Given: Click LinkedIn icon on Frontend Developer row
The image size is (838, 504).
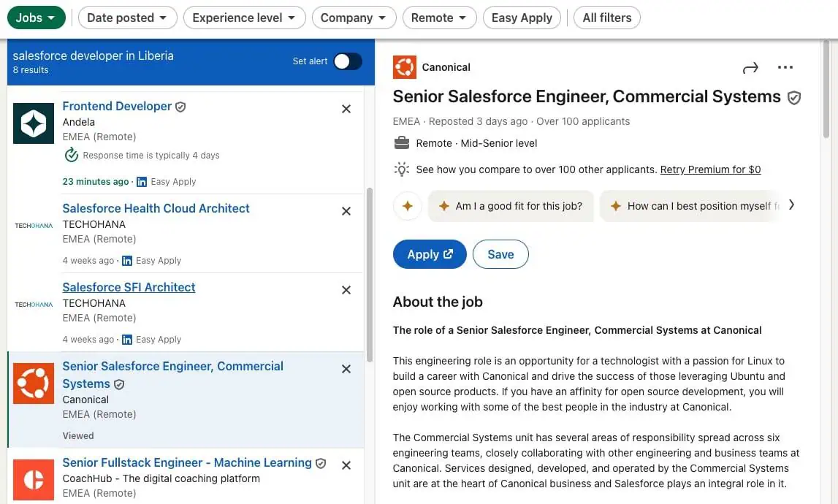Looking at the screenshot, I should point(142,182).
